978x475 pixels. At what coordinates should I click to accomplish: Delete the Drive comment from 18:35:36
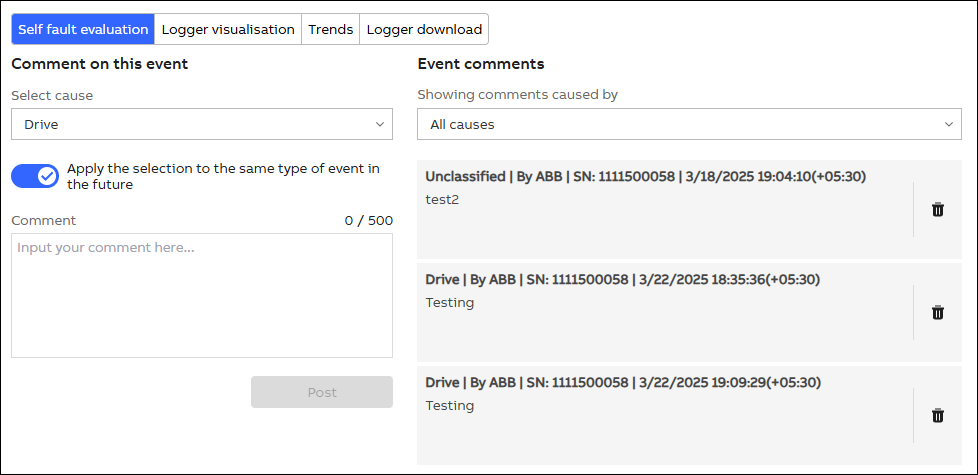937,312
